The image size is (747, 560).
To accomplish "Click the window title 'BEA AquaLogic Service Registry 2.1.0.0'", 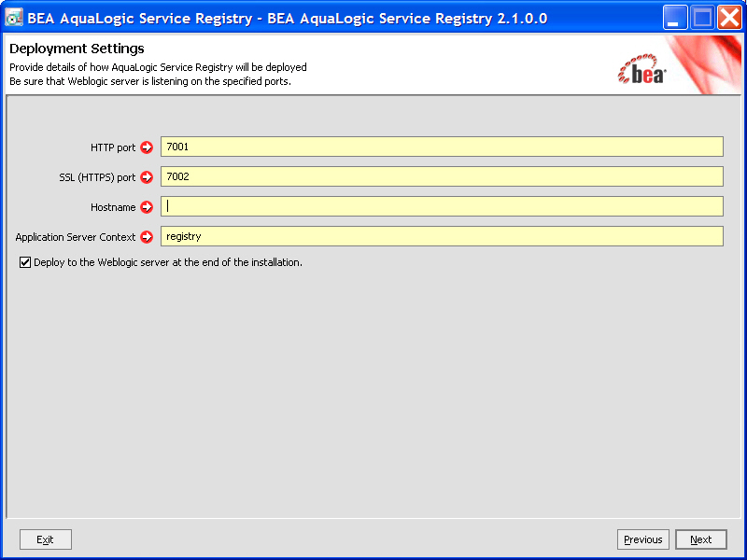I will click(x=407, y=19).
